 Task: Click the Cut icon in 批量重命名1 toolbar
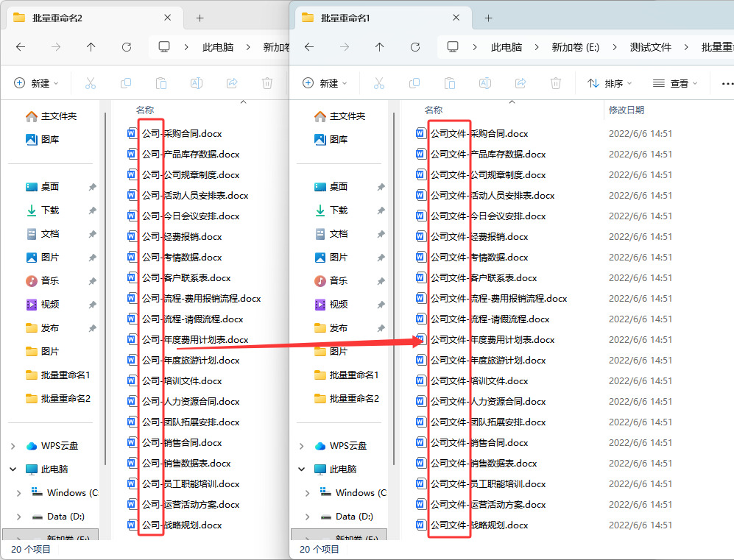[x=378, y=83]
